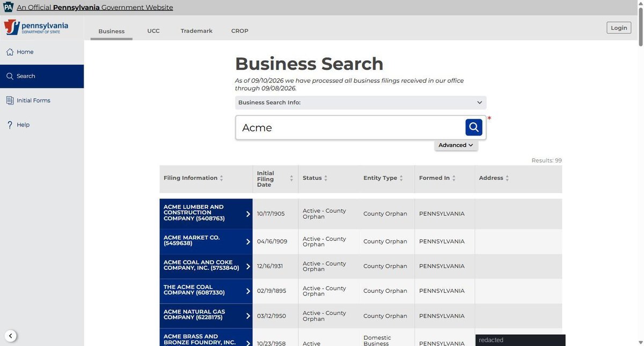Click the Login button
Viewport: 644px width, 346px height.
coord(619,28)
